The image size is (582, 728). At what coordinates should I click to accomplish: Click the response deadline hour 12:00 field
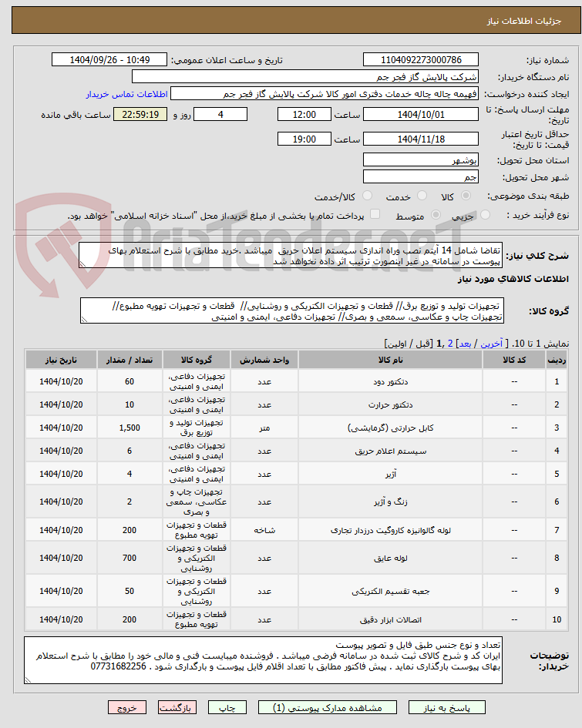pyautogui.click(x=304, y=115)
